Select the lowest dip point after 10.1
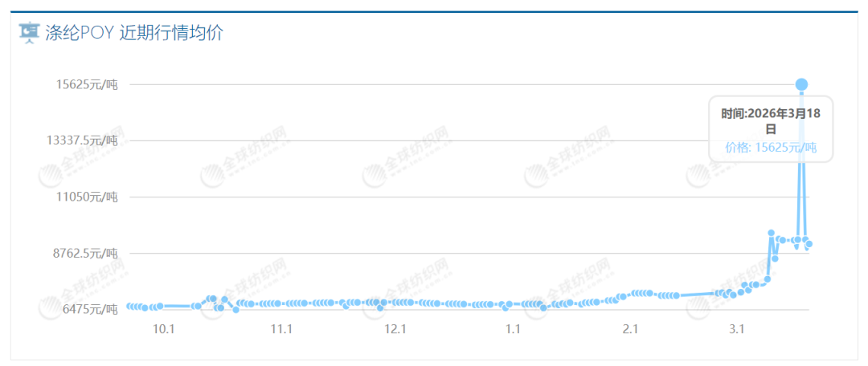The height and width of the screenshot is (366, 868). coord(235,309)
